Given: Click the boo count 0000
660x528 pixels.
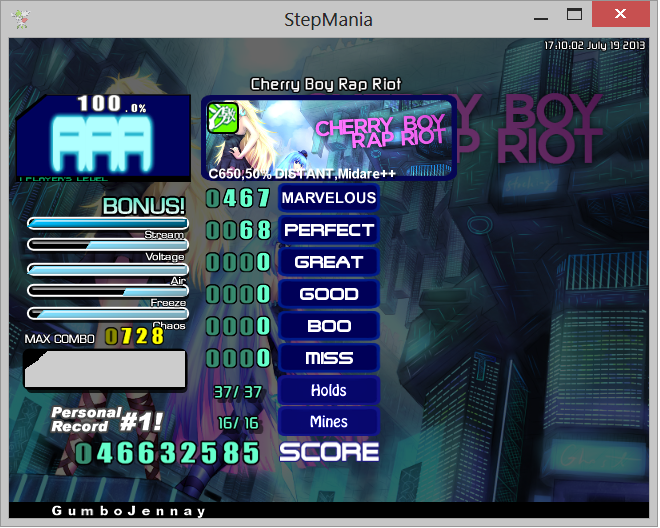Looking at the screenshot, I should click(238, 326).
